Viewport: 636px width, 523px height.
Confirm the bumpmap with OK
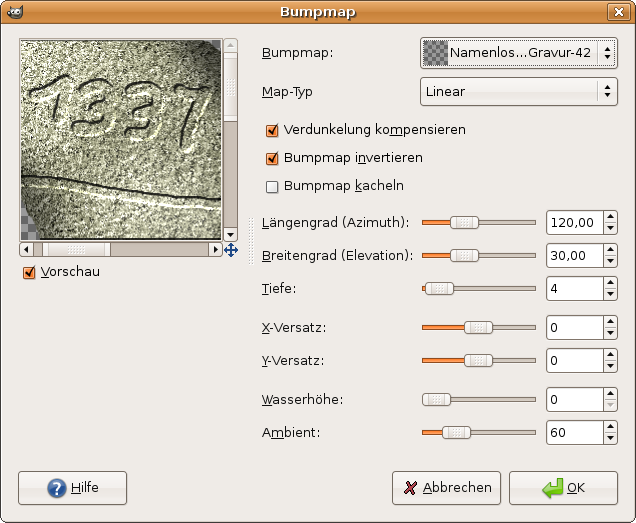click(563, 488)
